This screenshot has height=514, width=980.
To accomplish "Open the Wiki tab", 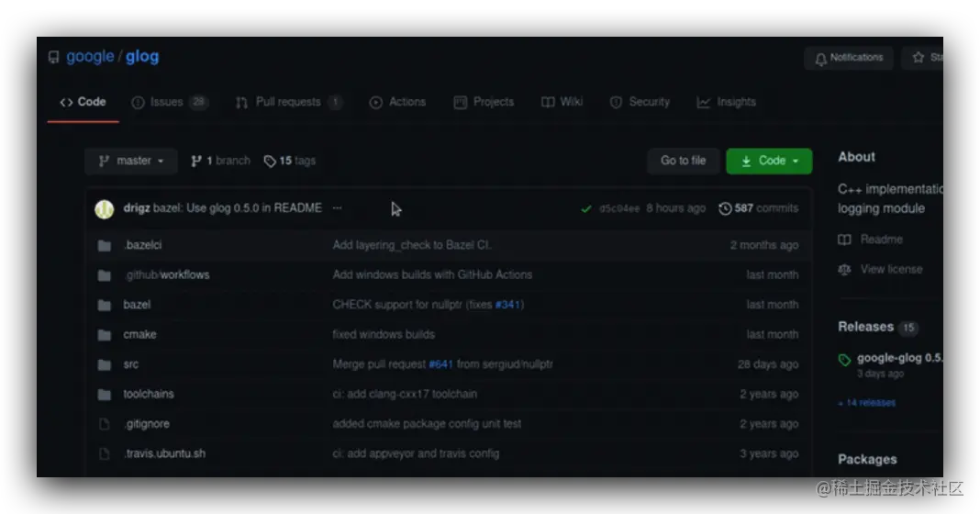I will pos(562,102).
